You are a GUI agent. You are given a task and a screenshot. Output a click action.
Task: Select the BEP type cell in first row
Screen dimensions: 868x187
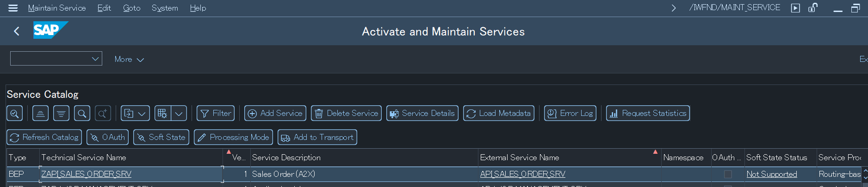(x=23, y=174)
